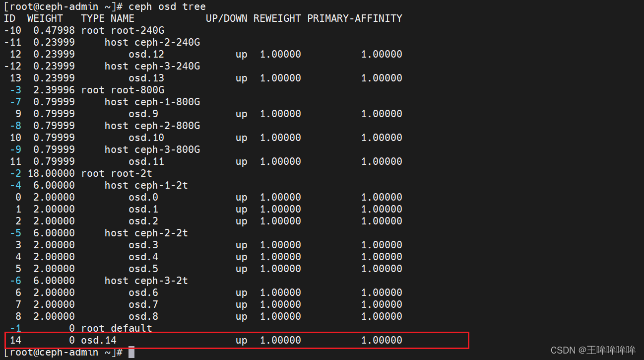Image resolution: width=644 pixels, height=360 pixels.
Task: Click the osd.6 name
Action: pyautogui.click(x=143, y=292)
